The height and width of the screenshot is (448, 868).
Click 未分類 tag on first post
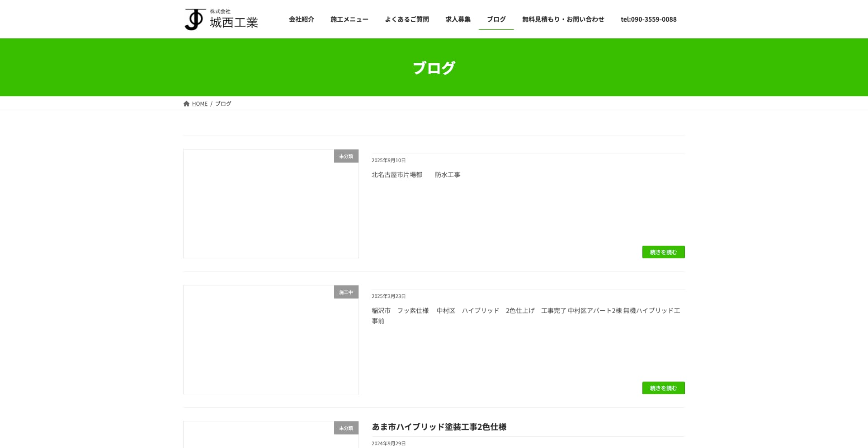pos(346,156)
